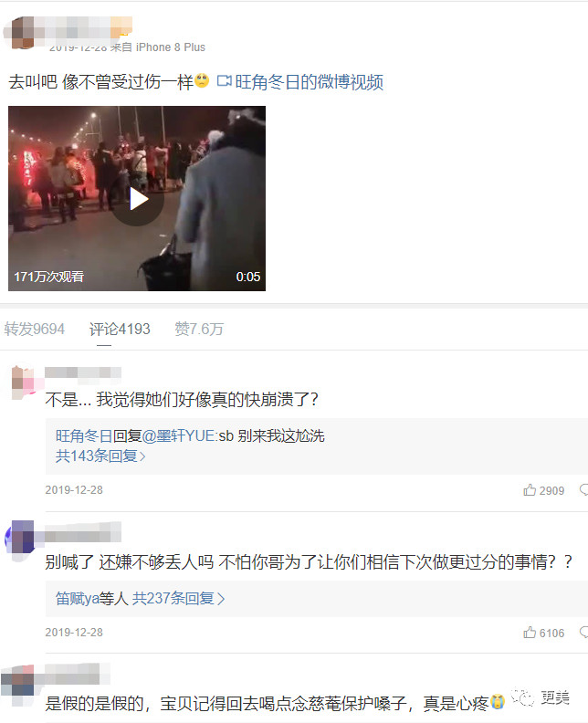Reply to the first comment via bubble icon
Viewport: 588px width, 723px height.
(x=583, y=489)
